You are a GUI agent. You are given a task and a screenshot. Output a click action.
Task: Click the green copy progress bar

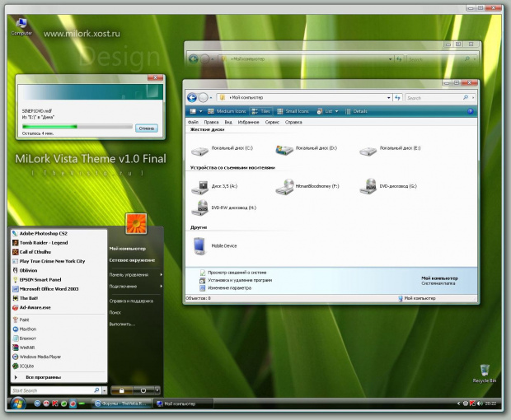click(x=49, y=126)
